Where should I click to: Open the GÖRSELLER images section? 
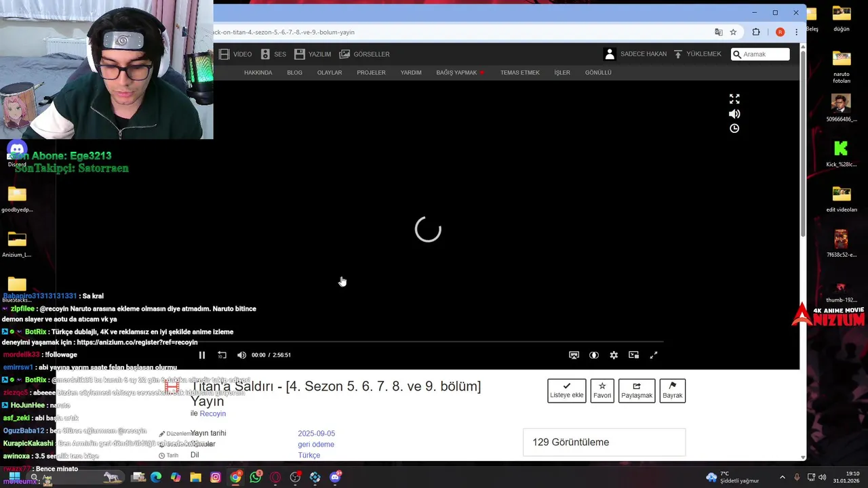point(365,54)
